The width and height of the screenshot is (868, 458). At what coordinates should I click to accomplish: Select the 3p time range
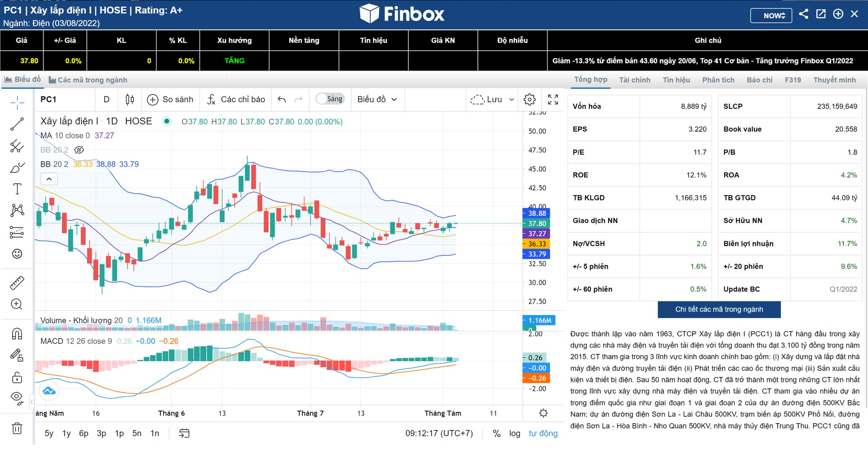[101, 434]
